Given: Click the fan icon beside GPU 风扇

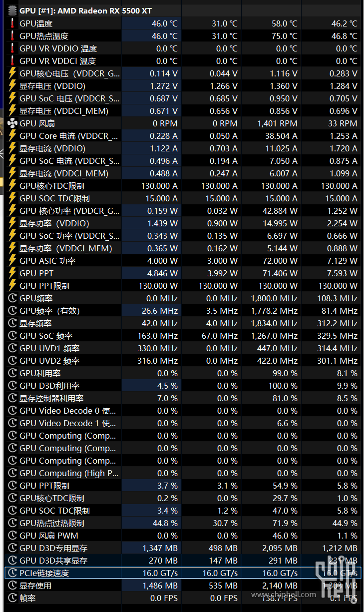Looking at the screenshot, I should point(12,123).
